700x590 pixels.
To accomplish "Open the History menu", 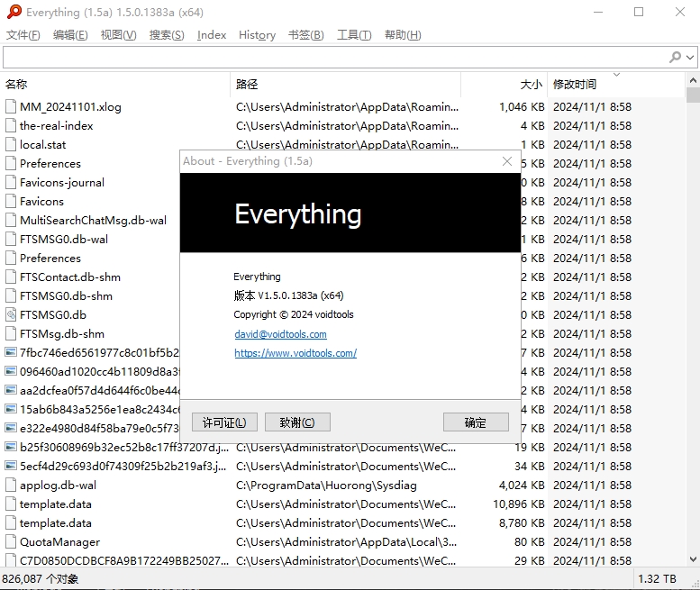I will point(257,35).
